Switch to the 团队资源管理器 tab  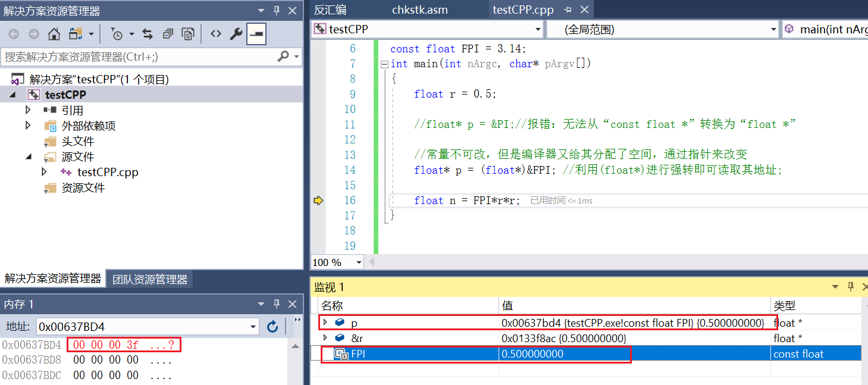click(149, 277)
